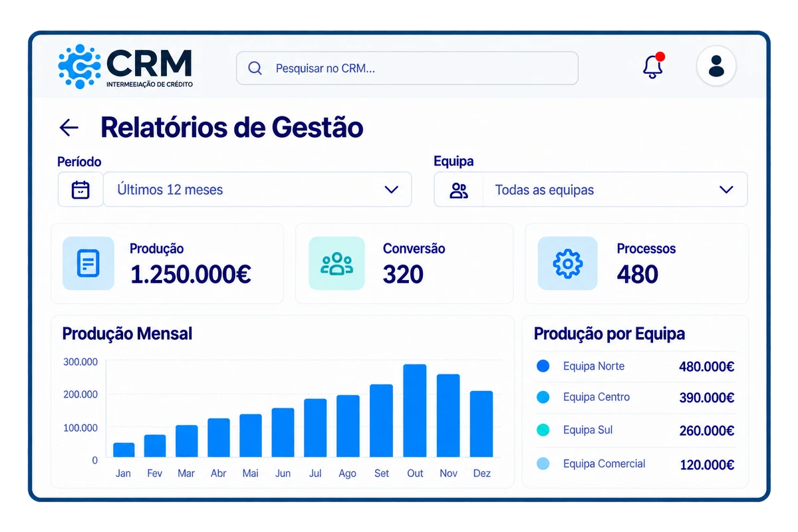
Task: Click the Out month label
Action: pos(415,473)
